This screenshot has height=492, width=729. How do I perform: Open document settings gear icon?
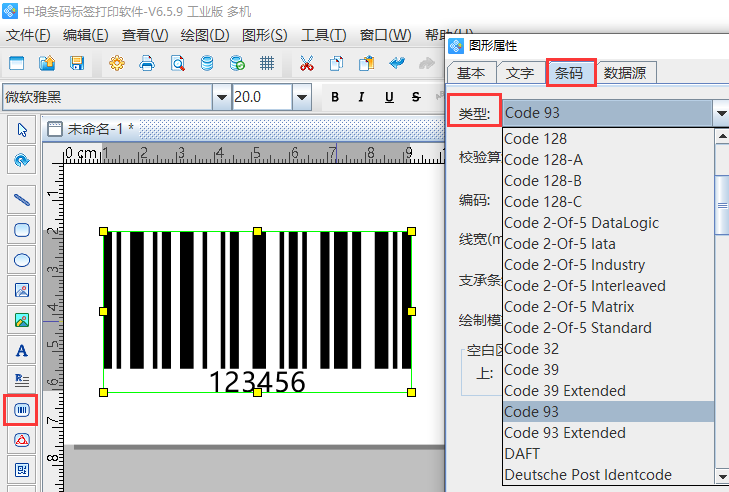click(117, 63)
